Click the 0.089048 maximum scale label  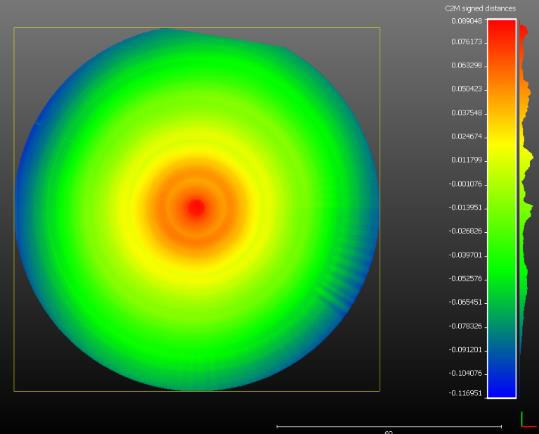[x=466, y=21]
